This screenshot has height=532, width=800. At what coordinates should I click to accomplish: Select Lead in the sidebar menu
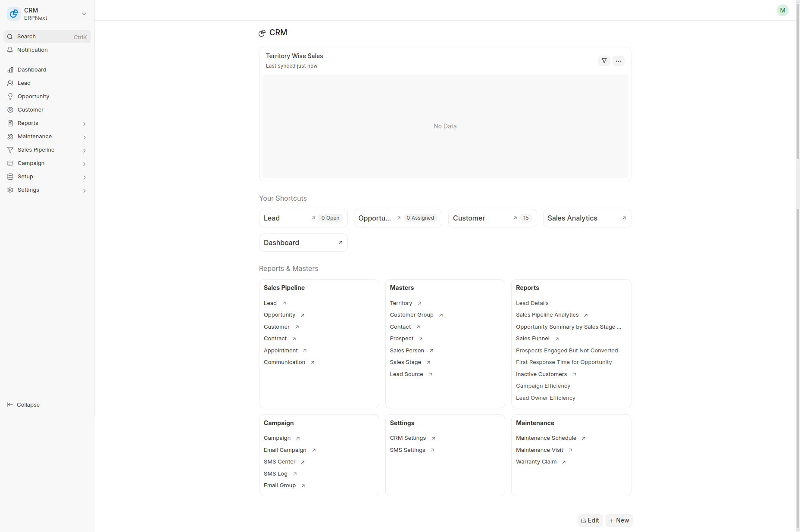click(24, 83)
